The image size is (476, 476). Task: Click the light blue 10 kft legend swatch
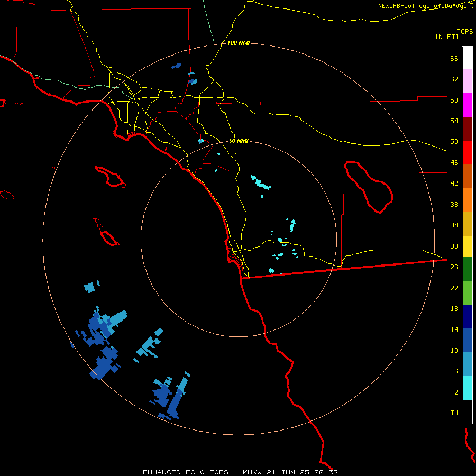coord(467,364)
